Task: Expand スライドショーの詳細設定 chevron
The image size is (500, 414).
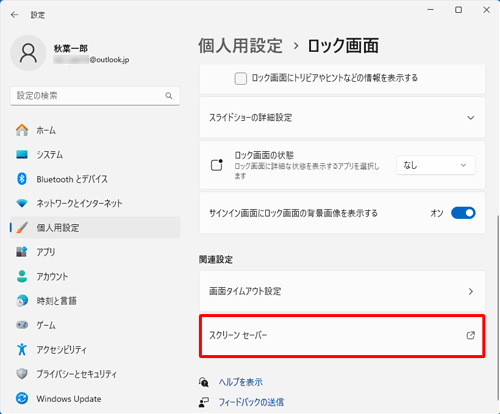Action: coord(470,118)
